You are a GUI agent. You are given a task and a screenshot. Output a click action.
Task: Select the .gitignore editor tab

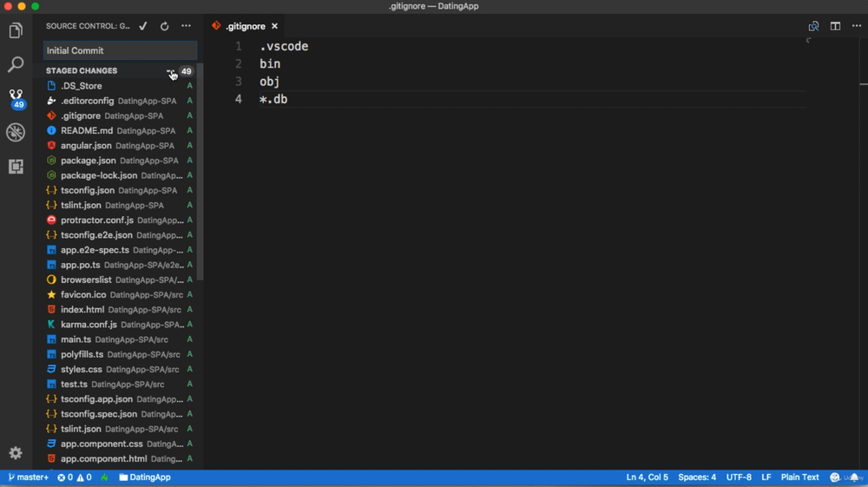[x=246, y=26]
